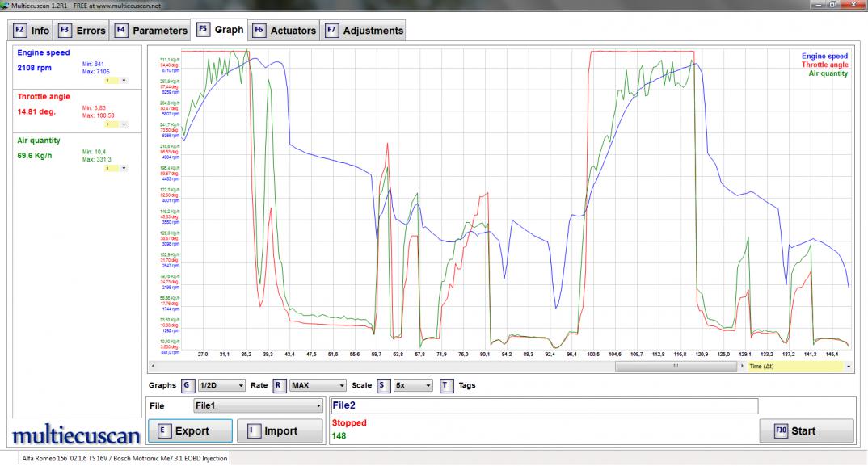Click the Multiecuscan title bar app icon
The height and width of the screenshot is (466, 868).
point(6,5)
